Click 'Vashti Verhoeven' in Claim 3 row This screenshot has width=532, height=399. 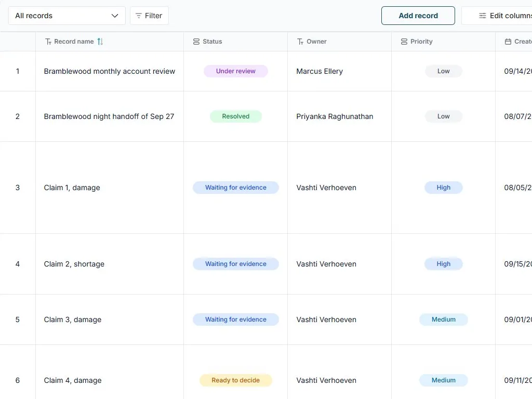[x=326, y=320]
